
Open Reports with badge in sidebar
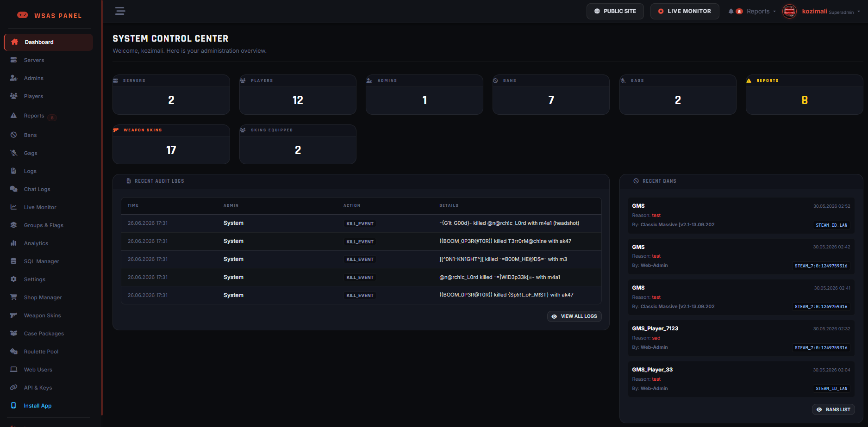coord(49,116)
